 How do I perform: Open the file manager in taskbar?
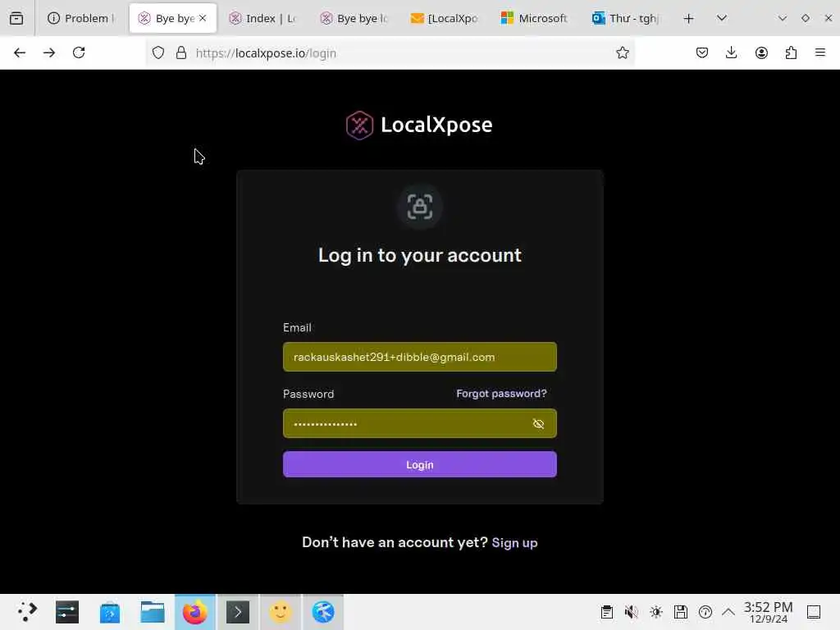(153, 612)
